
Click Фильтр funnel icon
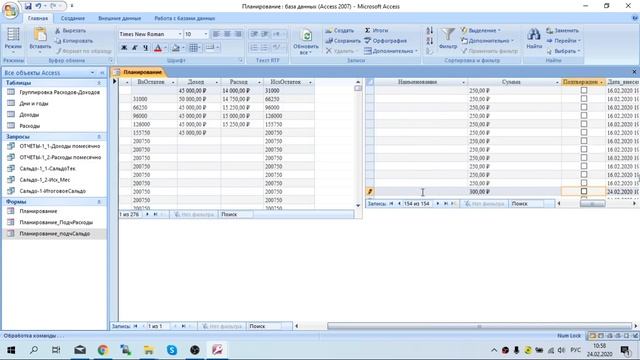(448, 35)
